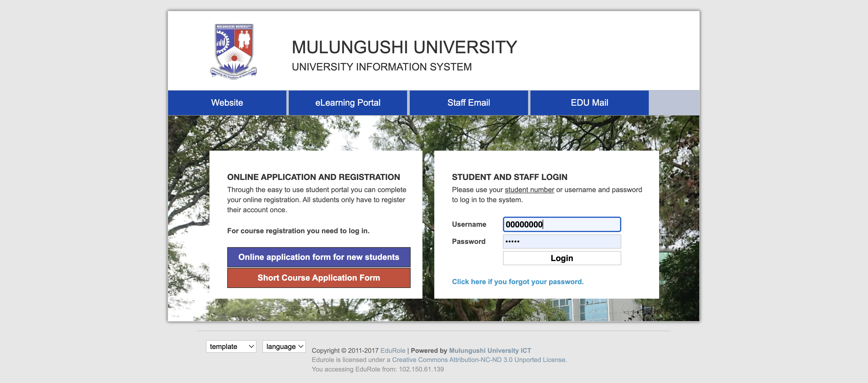
Task: Click the Username input field
Action: [562, 224]
